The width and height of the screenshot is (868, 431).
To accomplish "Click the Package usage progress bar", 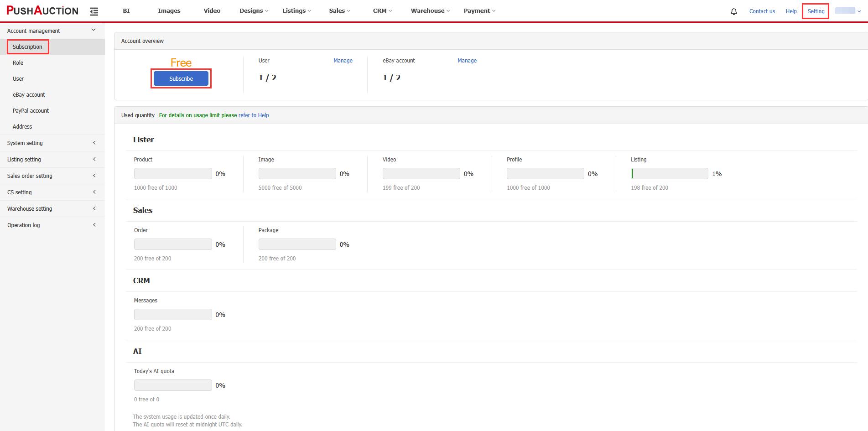I will click(x=297, y=244).
